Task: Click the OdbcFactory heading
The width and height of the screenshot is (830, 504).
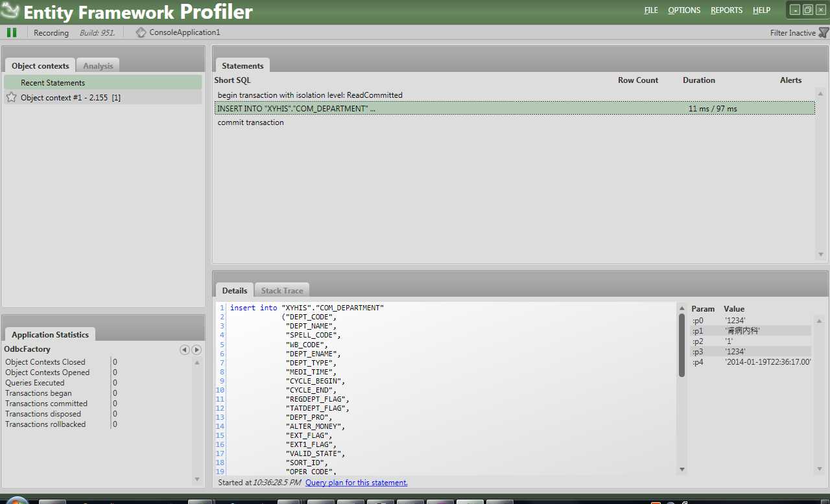Action: (27, 349)
